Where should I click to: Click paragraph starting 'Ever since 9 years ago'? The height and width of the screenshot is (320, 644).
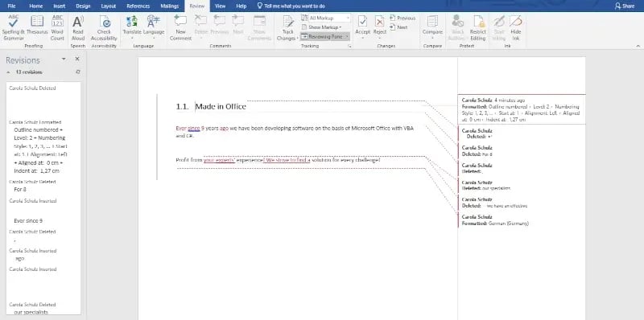click(295, 132)
